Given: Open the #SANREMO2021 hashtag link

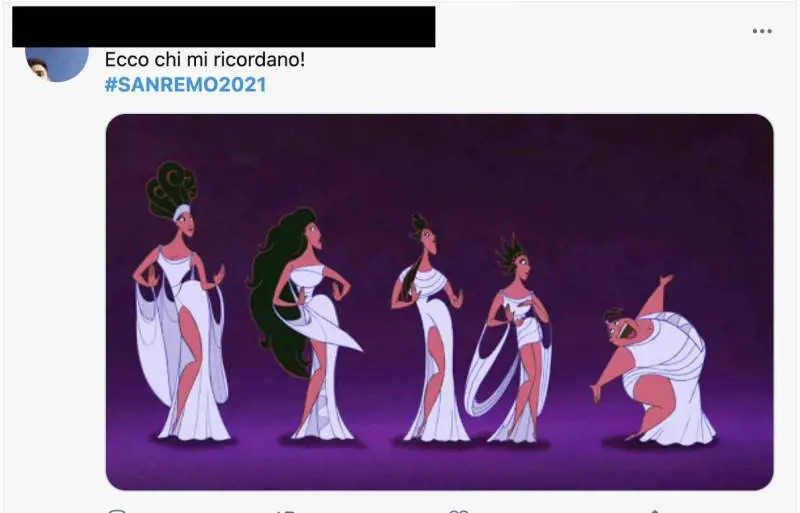Looking at the screenshot, I should 185,85.
